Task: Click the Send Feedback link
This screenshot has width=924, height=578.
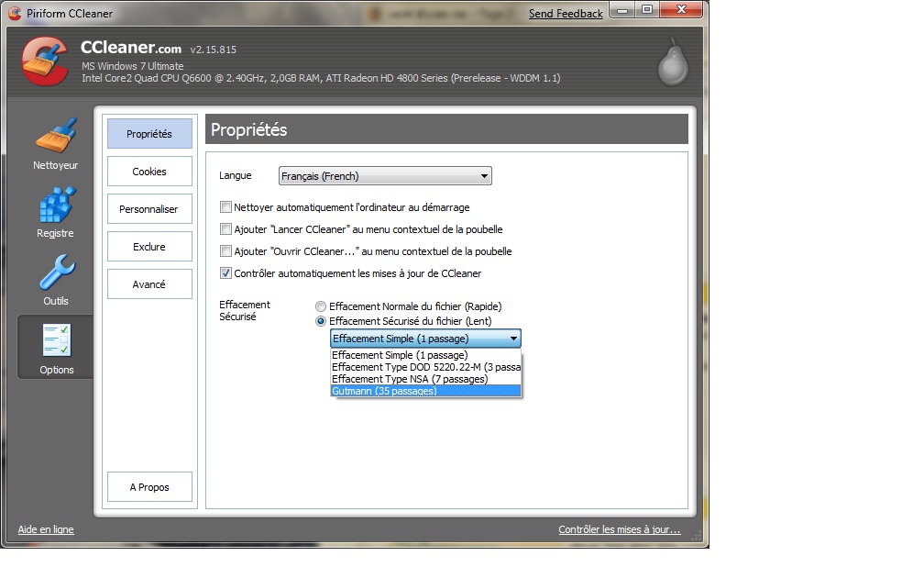Action: pos(566,14)
